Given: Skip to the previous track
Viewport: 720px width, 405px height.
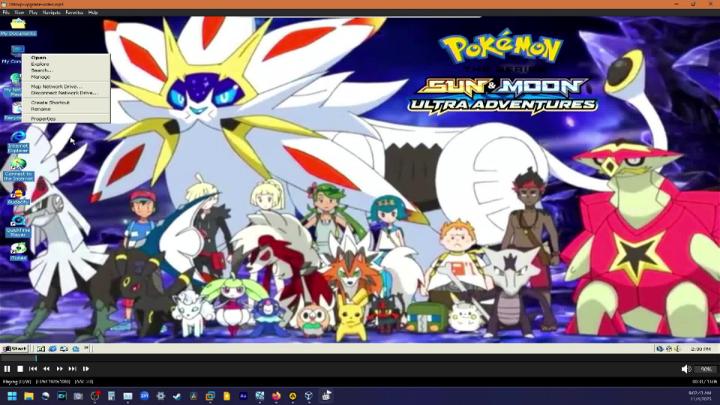Looking at the screenshot, I should click(33, 369).
